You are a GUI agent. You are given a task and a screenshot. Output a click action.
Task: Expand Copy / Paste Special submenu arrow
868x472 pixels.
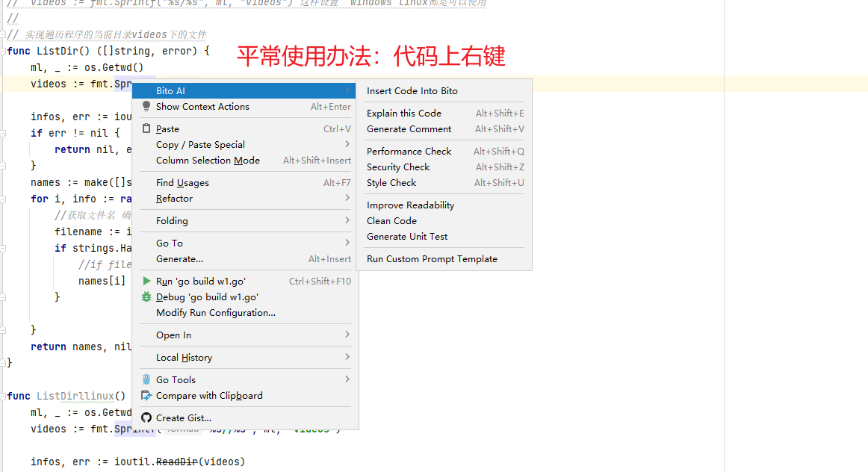pos(347,144)
